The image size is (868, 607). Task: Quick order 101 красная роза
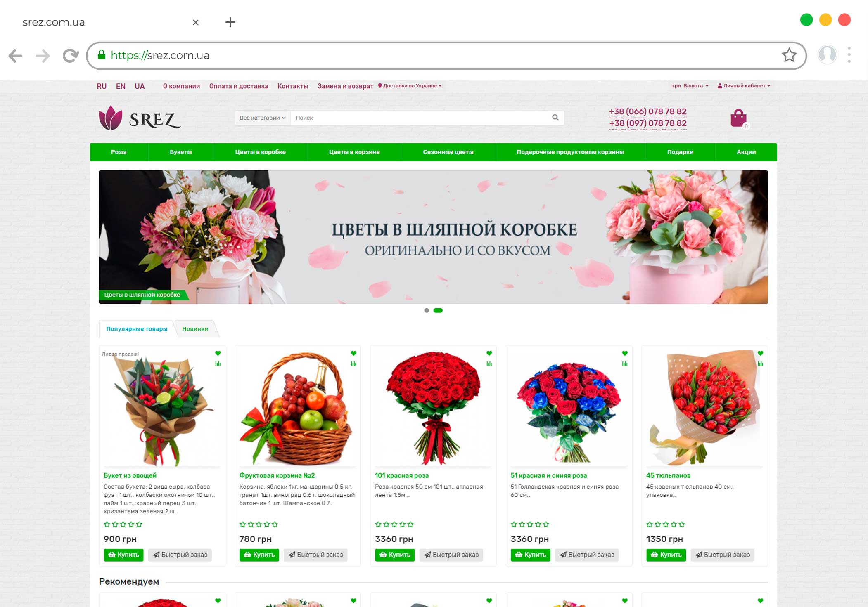click(x=451, y=555)
